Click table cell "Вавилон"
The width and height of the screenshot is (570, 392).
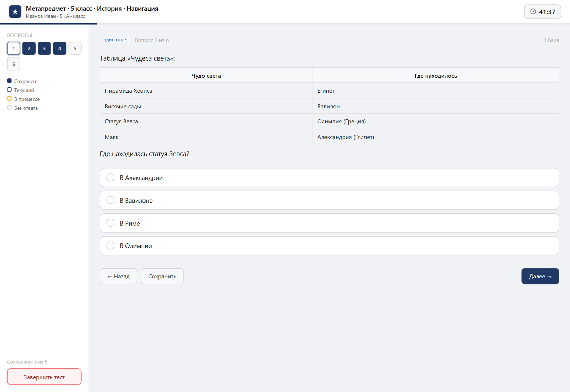(x=436, y=106)
